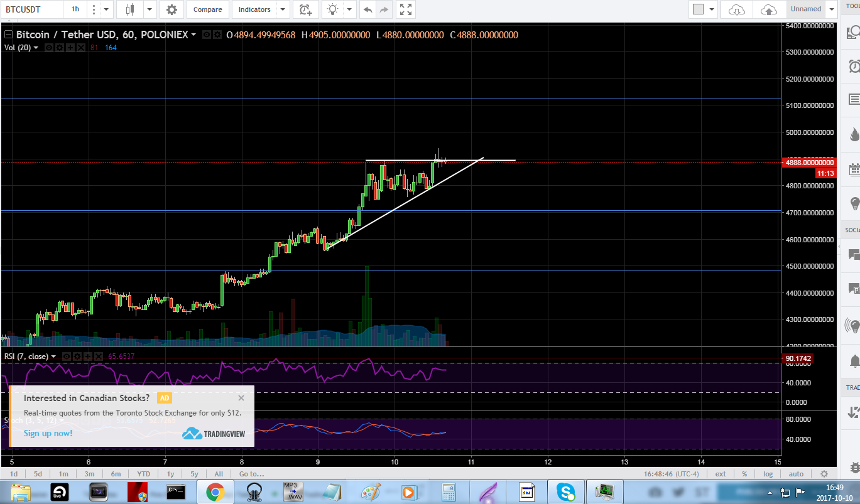Click the BTCUSDT symbol input field
The image size is (860, 504).
pyautogui.click(x=31, y=9)
